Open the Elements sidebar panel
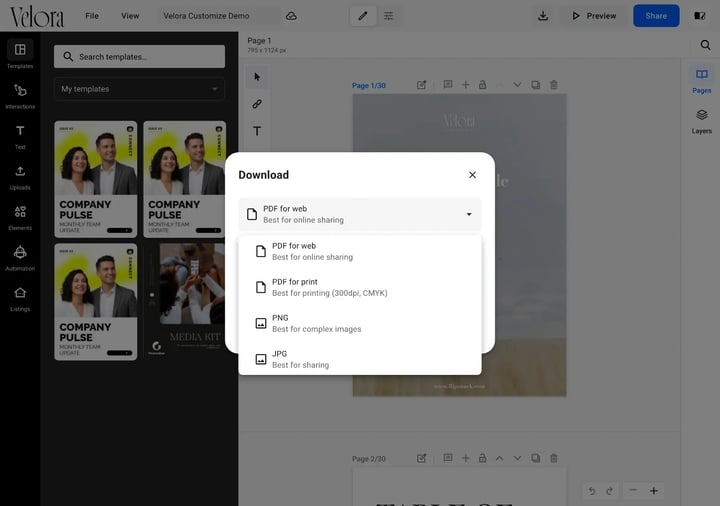 pos(20,217)
